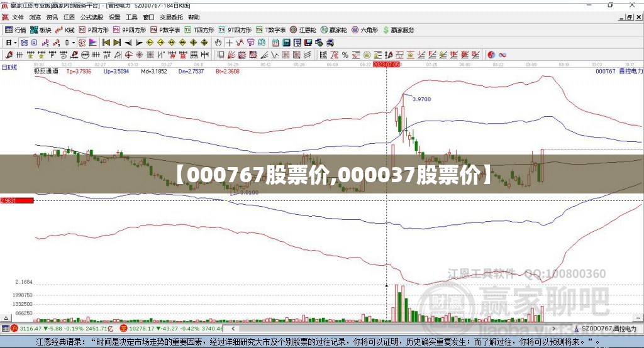
Task: Switch to the K线 chart view
Action: [x=65, y=30]
